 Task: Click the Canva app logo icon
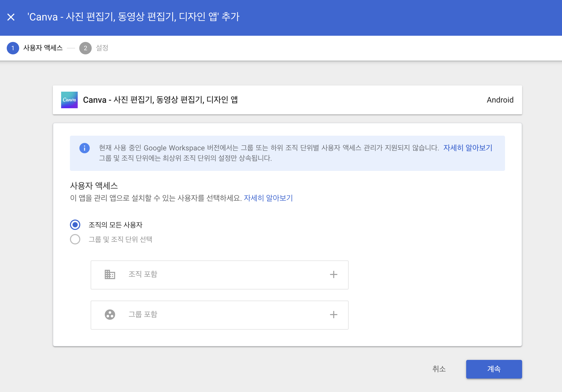pos(69,100)
